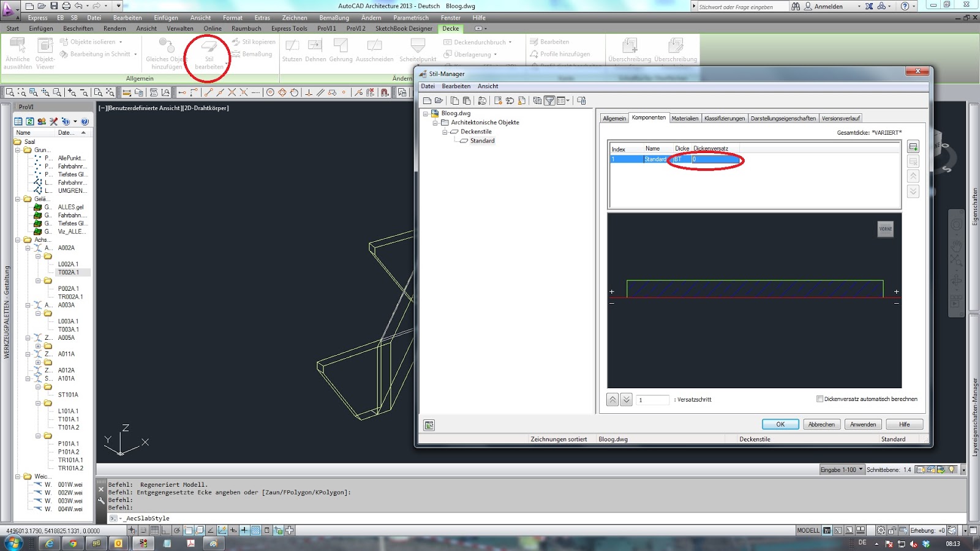Select the Gehrung (miter) ribbon tool
The image size is (980, 551).
(341, 50)
